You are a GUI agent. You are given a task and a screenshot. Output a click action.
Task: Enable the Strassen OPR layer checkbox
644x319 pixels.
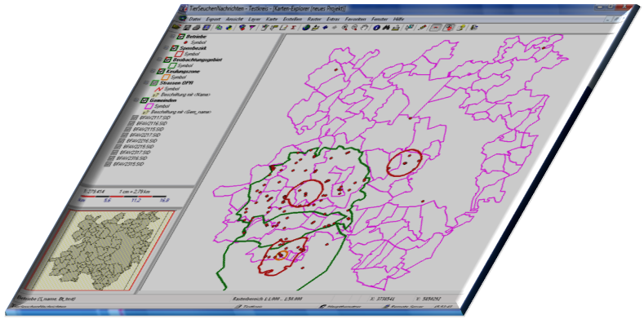[x=154, y=82]
